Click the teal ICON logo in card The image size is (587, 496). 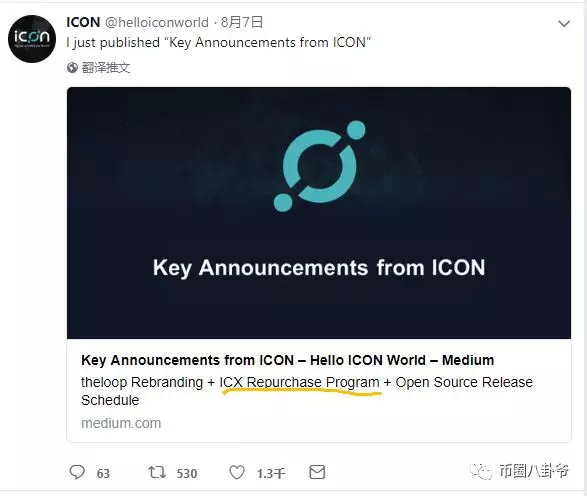coord(319,166)
